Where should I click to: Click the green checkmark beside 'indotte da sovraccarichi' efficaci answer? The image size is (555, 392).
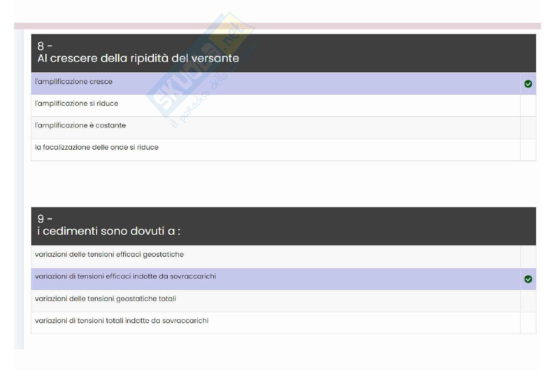click(528, 279)
